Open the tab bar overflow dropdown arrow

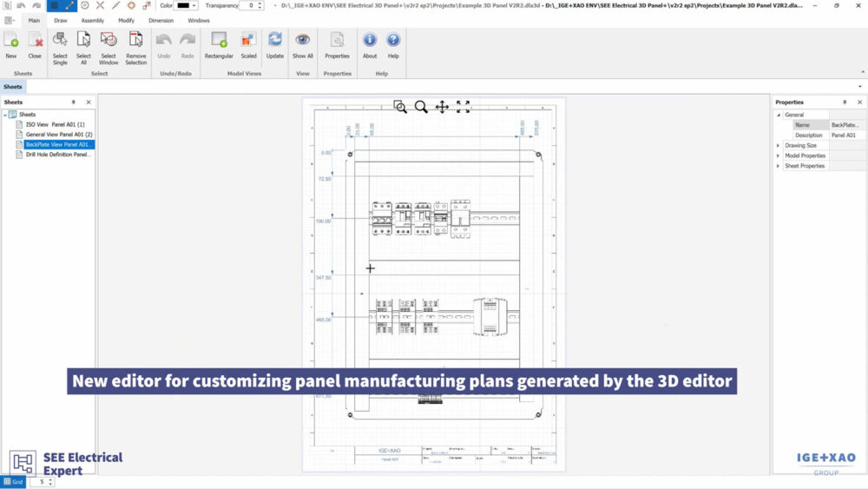tap(859, 86)
